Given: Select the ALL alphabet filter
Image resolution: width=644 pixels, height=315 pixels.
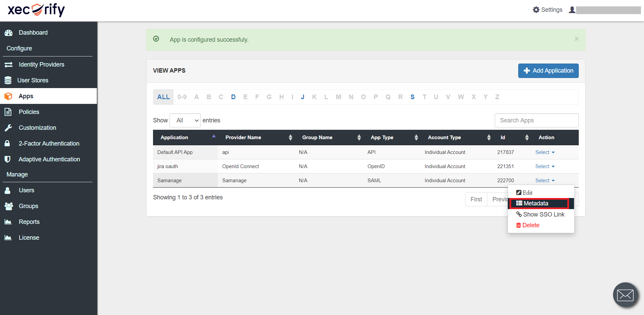Looking at the screenshot, I should 163,97.
